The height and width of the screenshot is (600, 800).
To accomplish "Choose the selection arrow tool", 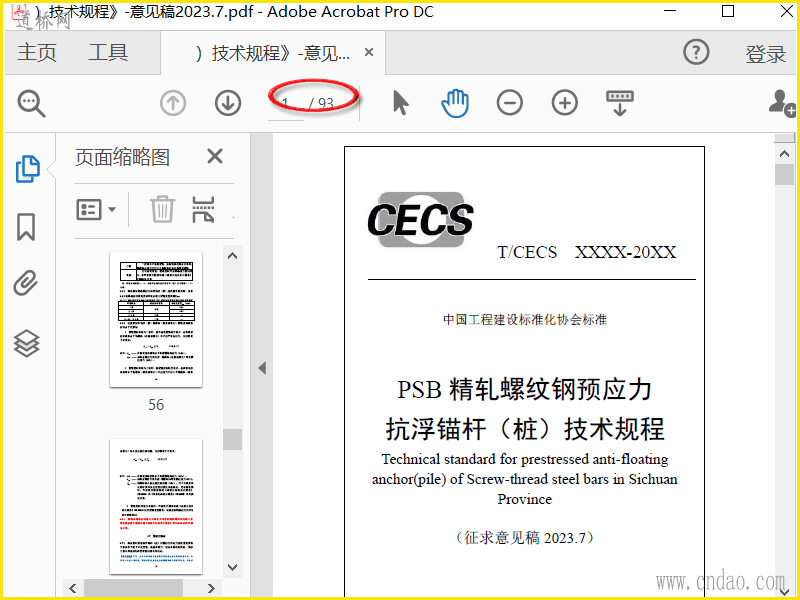I will coord(401,103).
